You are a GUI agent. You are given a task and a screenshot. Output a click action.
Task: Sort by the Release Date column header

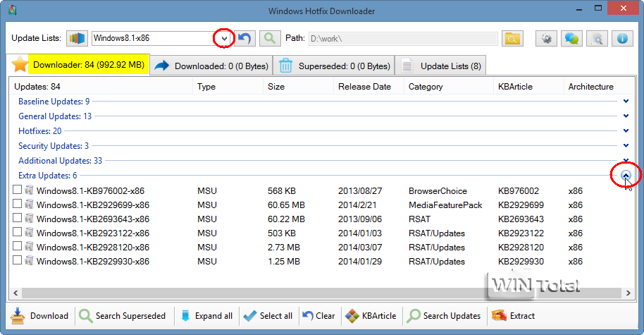coord(364,87)
